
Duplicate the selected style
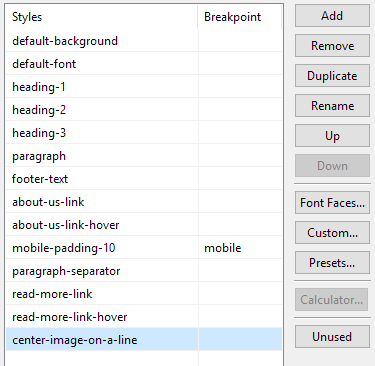click(332, 76)
